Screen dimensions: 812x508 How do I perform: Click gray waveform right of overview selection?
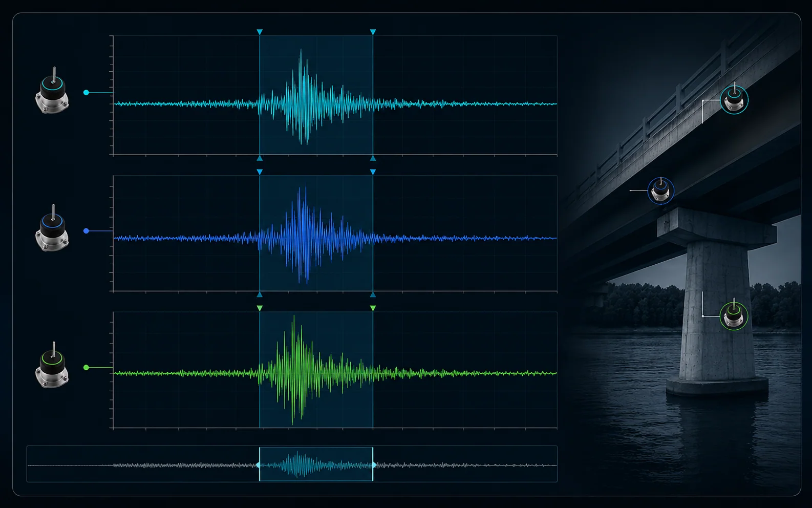(x=466, y=465)
